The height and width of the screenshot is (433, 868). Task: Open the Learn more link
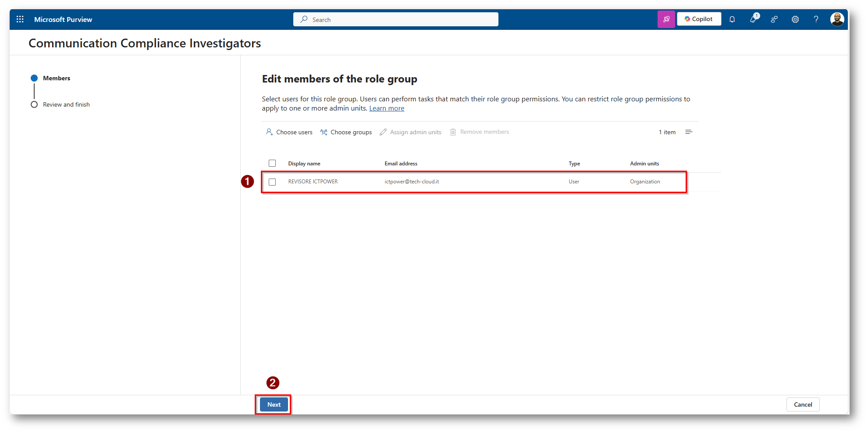click(387, 108)
